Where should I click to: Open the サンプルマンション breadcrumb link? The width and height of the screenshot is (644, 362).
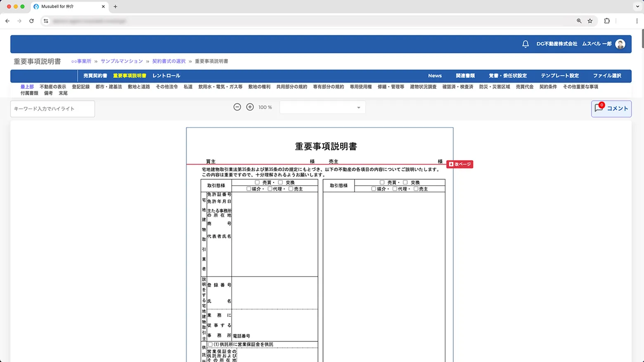pyautogui.click(x=122, y=61)
